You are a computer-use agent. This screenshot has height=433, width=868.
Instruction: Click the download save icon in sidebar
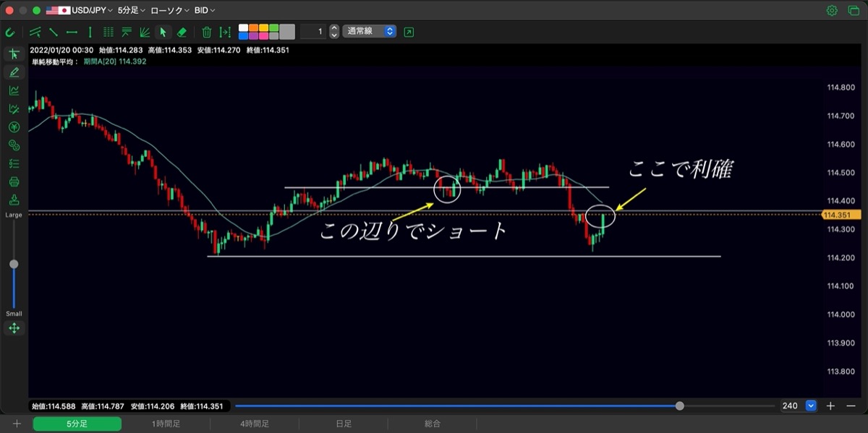pos(14,200)
